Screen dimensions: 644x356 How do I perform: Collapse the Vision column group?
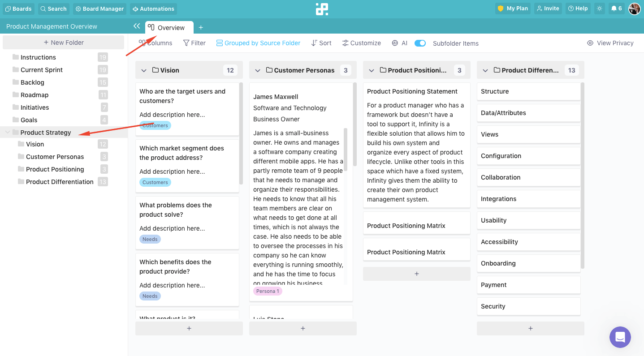143,70
